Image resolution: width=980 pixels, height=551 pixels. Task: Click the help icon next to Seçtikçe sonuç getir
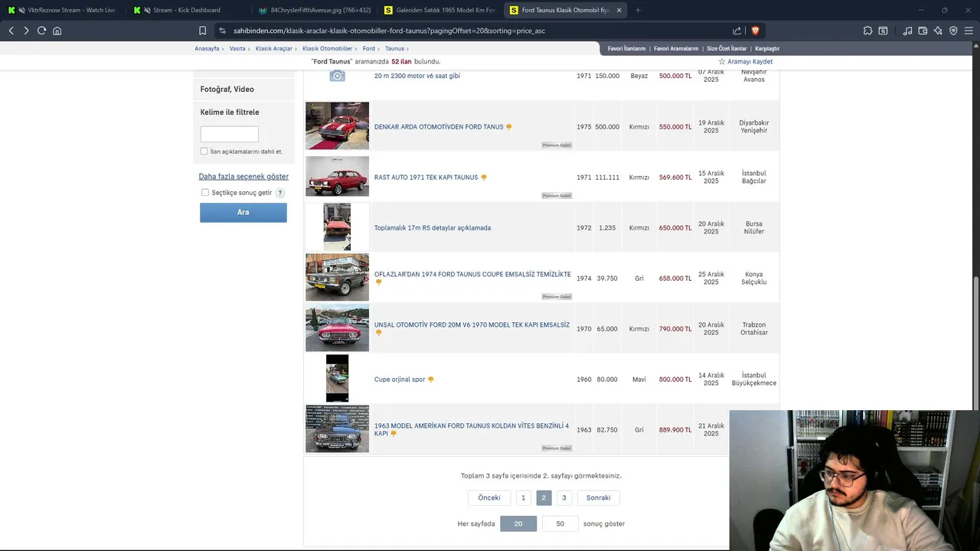(x=280, y=193)
